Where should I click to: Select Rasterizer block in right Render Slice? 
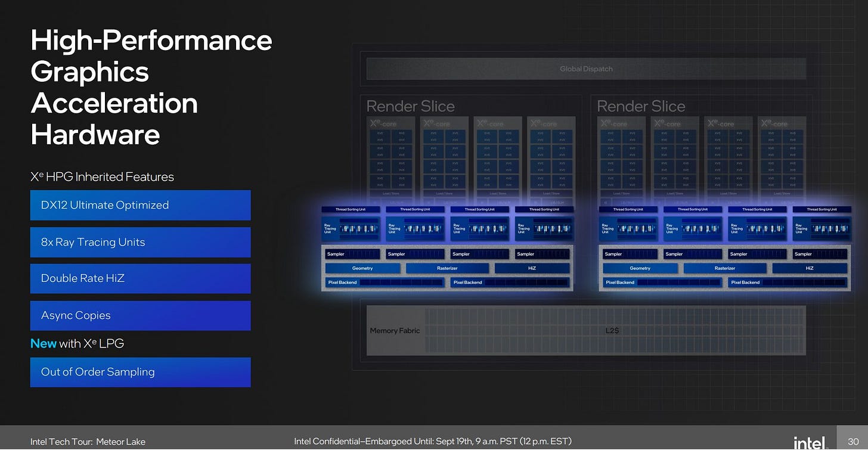tap(725, 268)
